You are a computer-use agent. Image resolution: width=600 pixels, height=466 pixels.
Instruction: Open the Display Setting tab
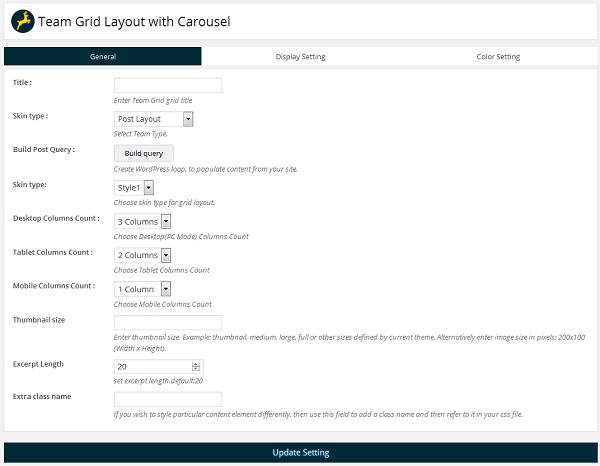coord(300,57)
